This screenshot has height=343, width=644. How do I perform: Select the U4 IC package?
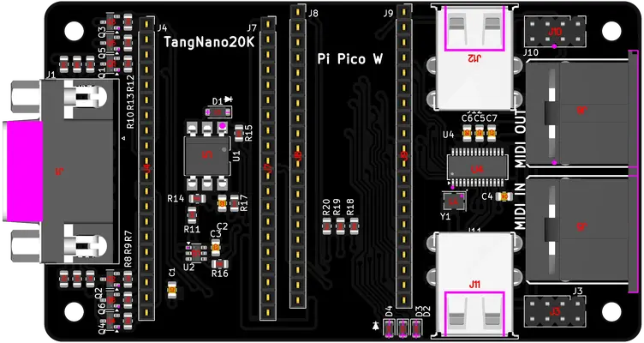coord(476,166)
